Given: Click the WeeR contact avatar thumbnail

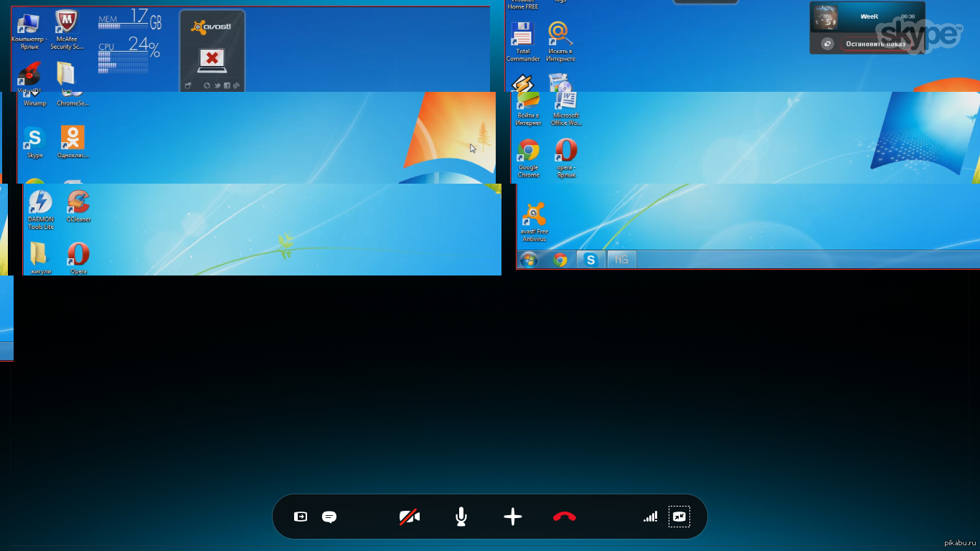Looking at the screenshot, I should point(826,17).
